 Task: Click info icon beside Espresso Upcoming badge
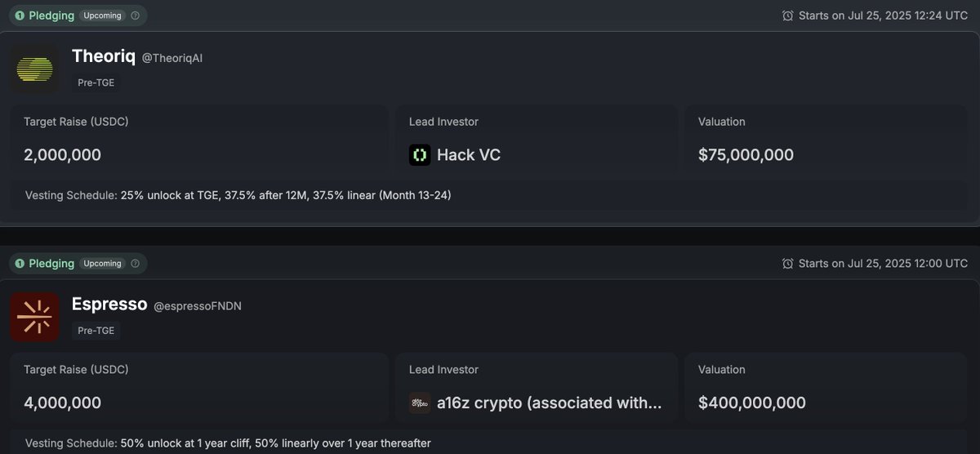click(136, 264)
